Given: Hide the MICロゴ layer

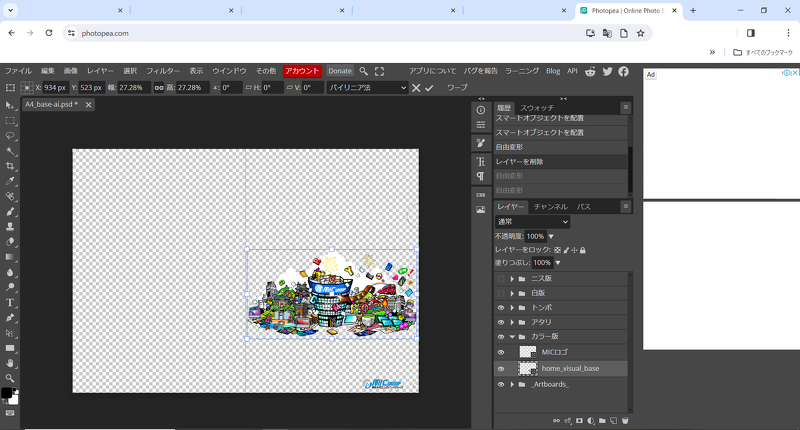Looking at the screenshot, I should pos(501,352).
